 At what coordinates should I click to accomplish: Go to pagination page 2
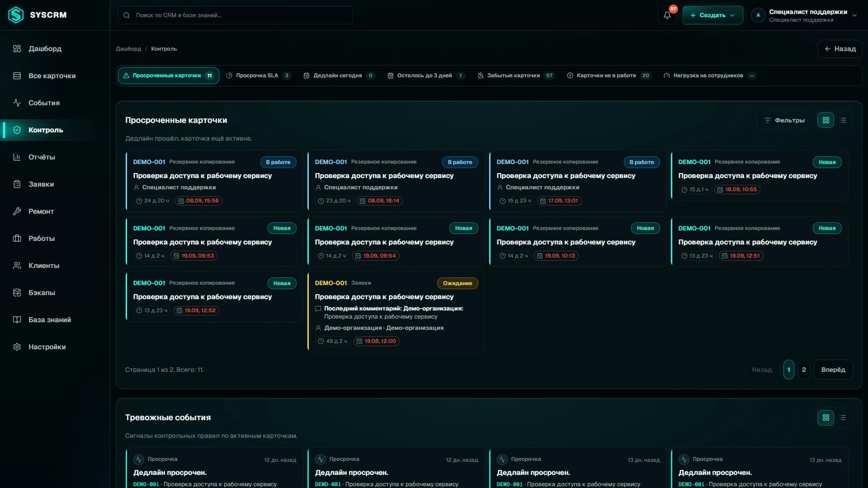point(804,370)
